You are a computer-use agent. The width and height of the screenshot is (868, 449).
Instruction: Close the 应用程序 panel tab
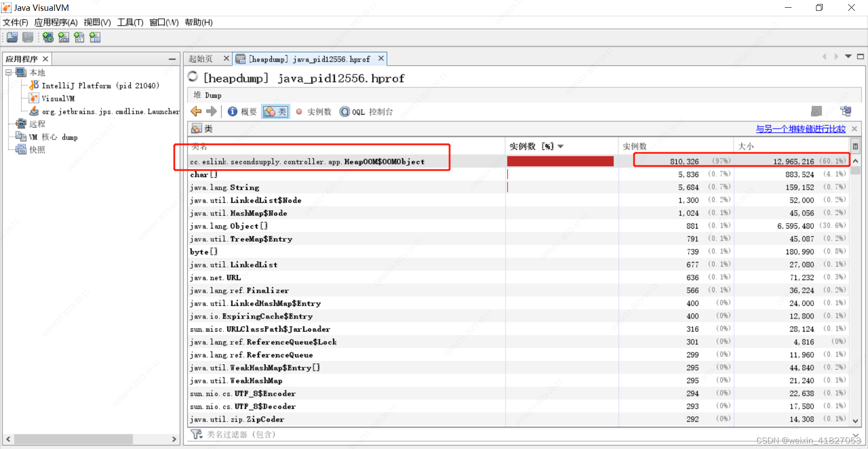click(45, 59)
